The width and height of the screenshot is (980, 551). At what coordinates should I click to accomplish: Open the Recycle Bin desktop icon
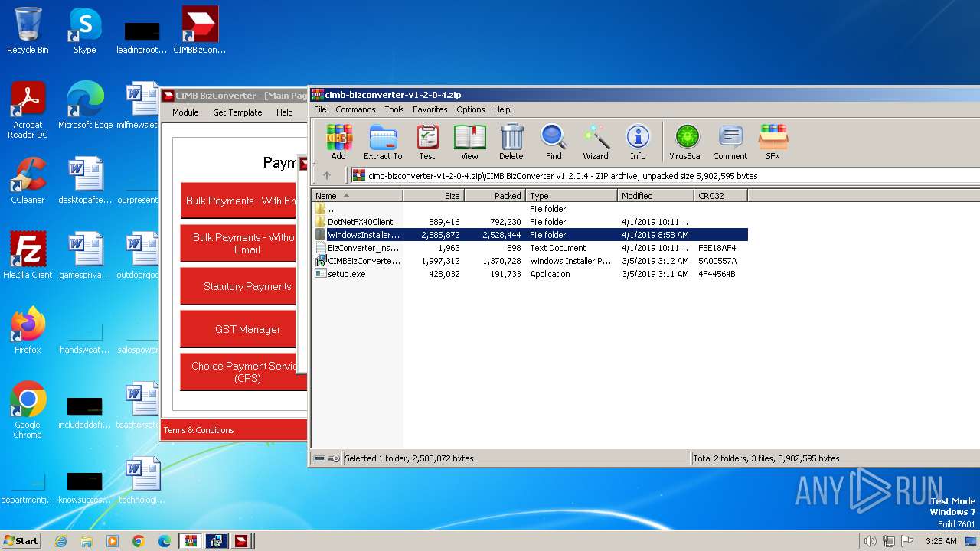28,31
